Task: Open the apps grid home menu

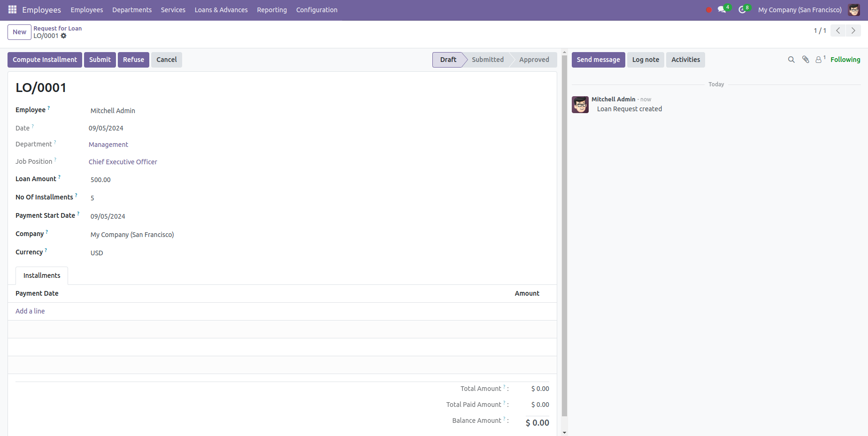Action: pos(12,10)
